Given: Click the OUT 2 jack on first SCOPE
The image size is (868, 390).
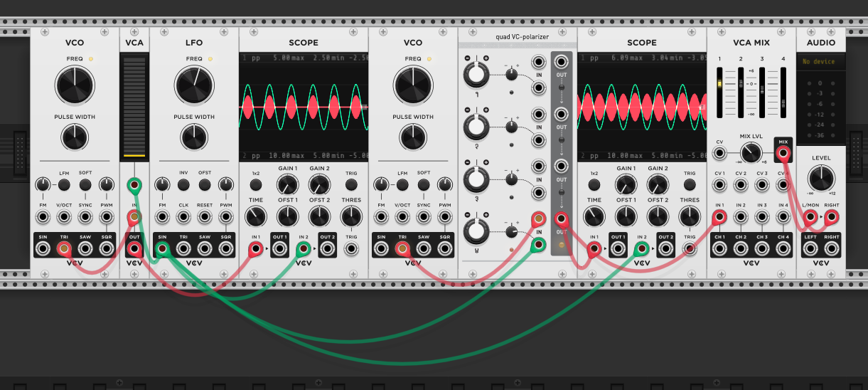Looking at the screenshot, I should pyautogui.click(x=328, y=249).
